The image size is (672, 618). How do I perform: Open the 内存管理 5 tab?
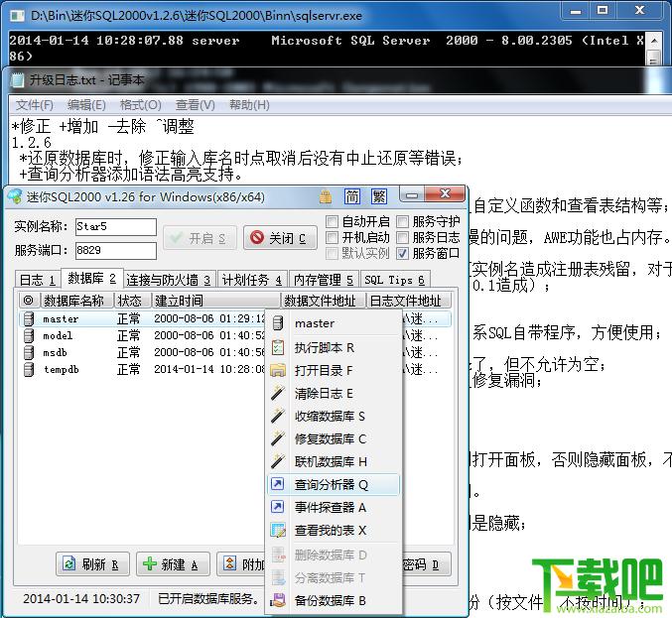[324, 280]
